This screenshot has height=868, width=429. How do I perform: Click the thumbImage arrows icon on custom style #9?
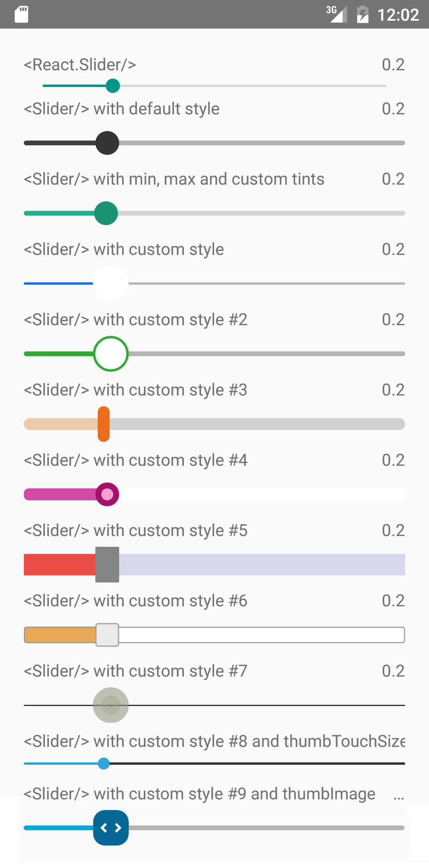(x=111, y=828)
